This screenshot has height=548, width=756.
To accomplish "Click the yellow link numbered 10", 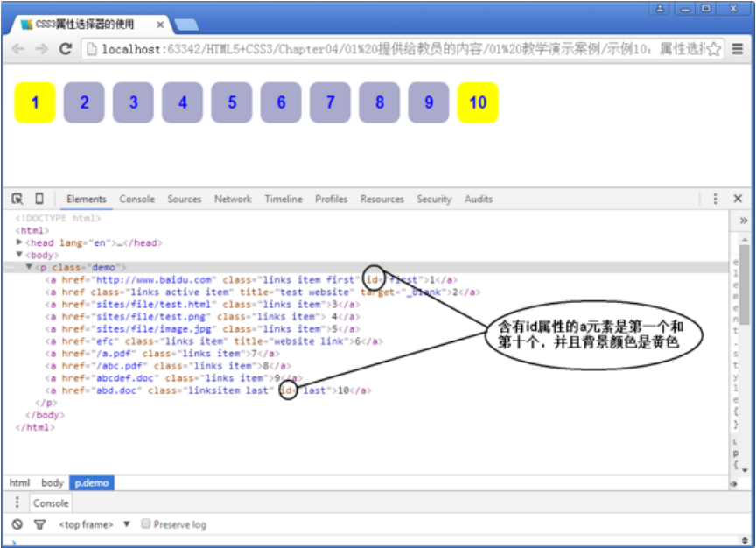I will 478,102.
